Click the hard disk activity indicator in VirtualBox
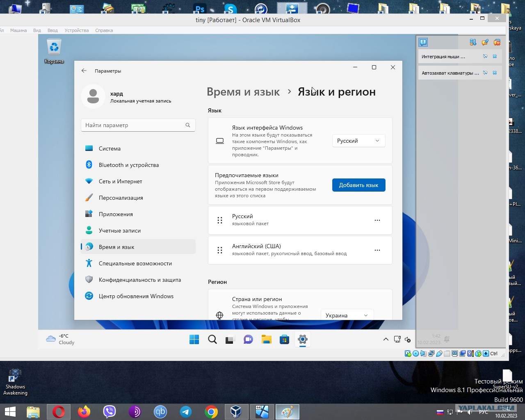The height and width of the screenshot is (420, 525). tap(408, 354)
